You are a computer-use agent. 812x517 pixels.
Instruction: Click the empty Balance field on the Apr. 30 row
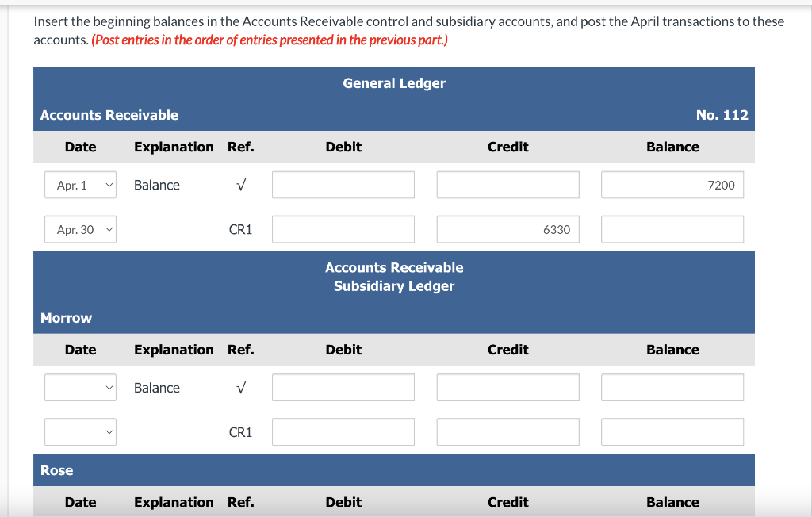(x=672, y=228)
